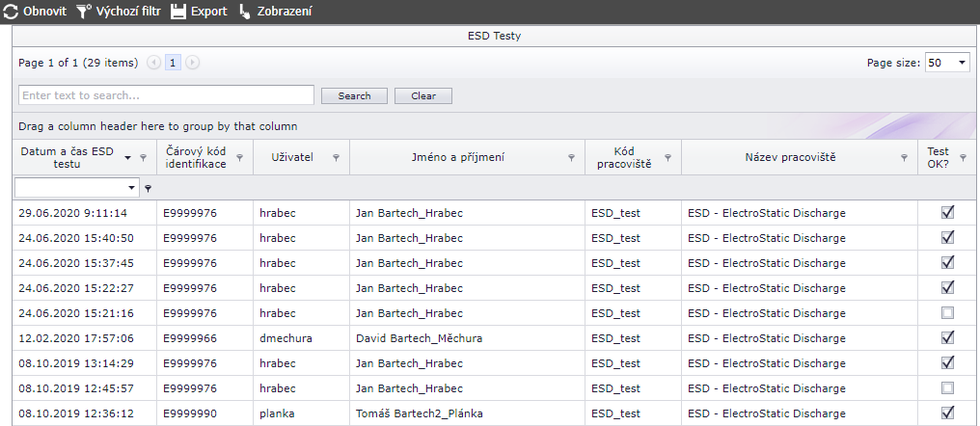This screenshot has width=980, height=426.
Task: Focus the search text input field
Action: (166, 95)
